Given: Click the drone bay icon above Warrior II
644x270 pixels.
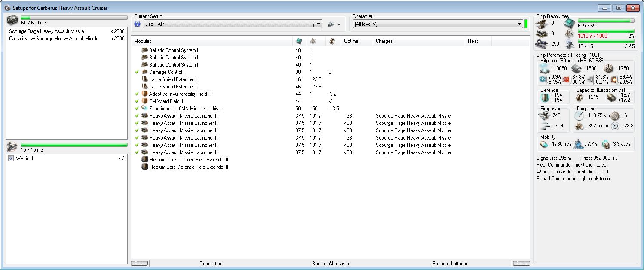Looking at the screenshot, I should coord(13,147).
